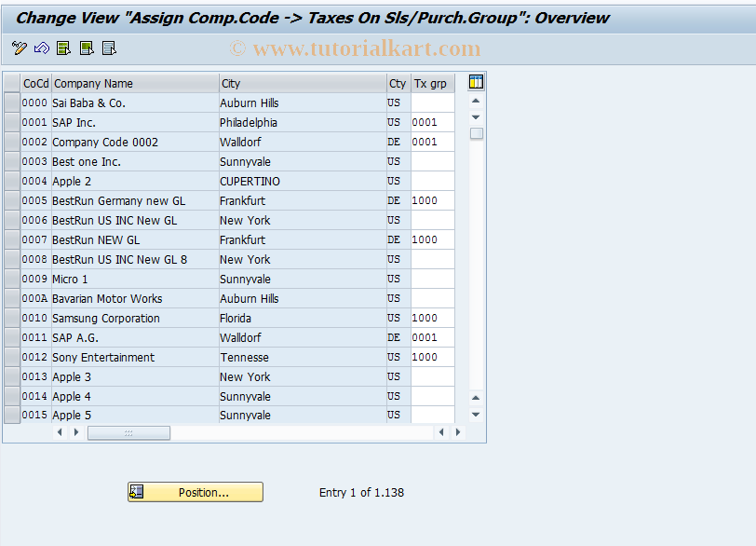Image resolution: width=756 pixels, height=546 pixels.
Task: Click the City column header
Action: [x=303, y=84]
